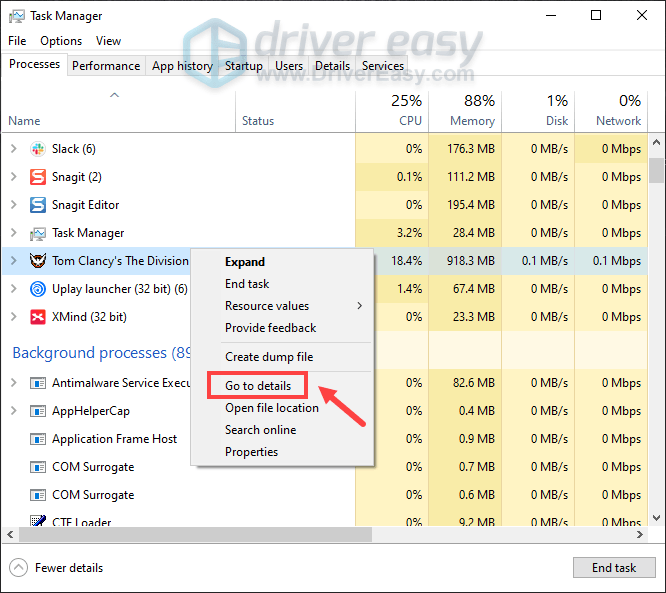The height and width of the screenshot is (593, 666).
Task: Sort by the Network column header
Action: point(612,111)
